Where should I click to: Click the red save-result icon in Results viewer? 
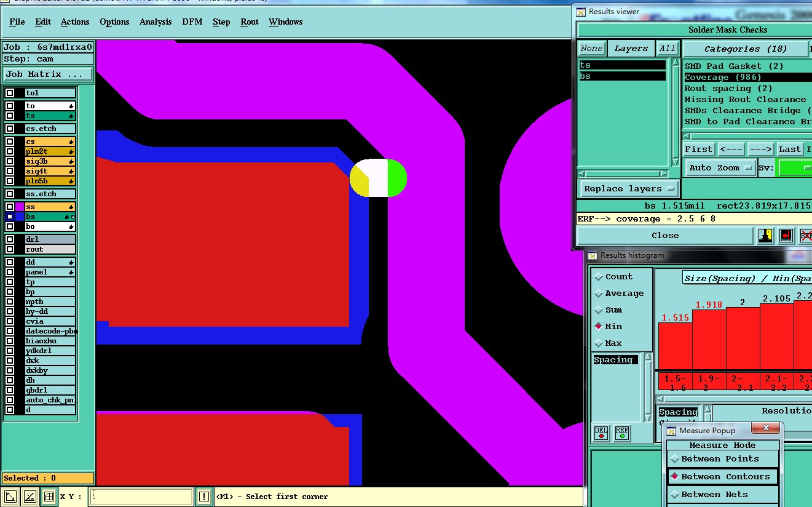tap(786, 235)
